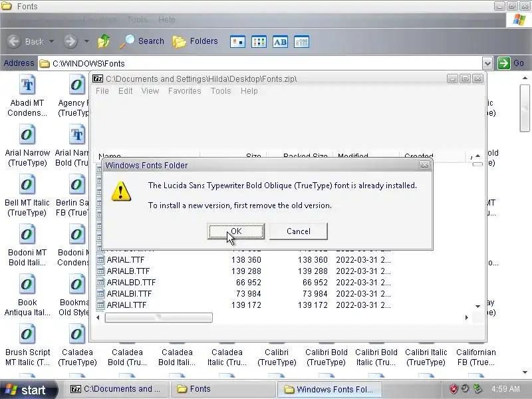Show fonts by Similarity view (AB icon)
This screenshot has height=399, width=532.
tap(280, 42)
